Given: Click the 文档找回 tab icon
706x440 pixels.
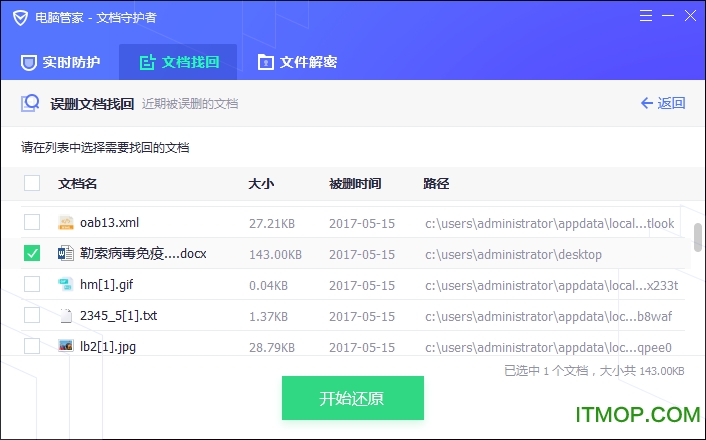Looking at the screenshot, I should 147,62.
